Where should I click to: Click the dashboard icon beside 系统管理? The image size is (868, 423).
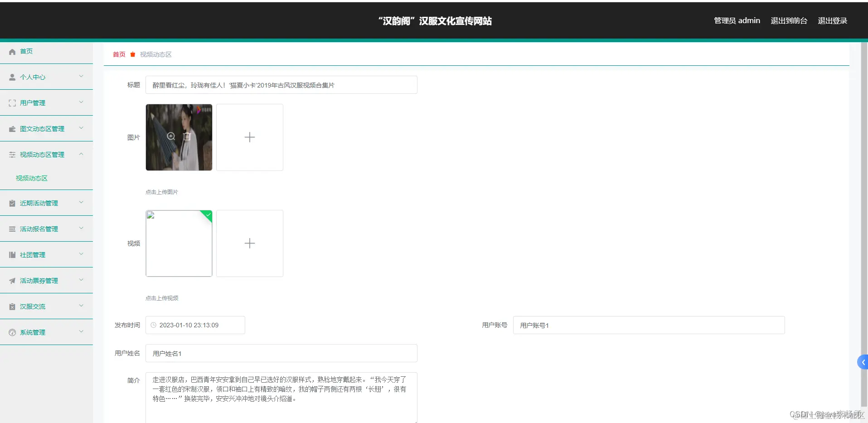[12, 333]
